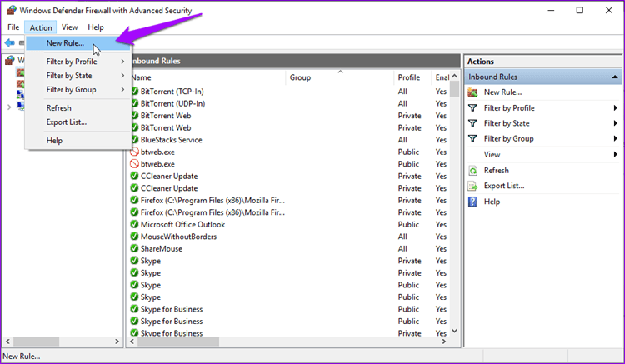
Task: Click the View link in Actions pane
Action: point(492,155)
